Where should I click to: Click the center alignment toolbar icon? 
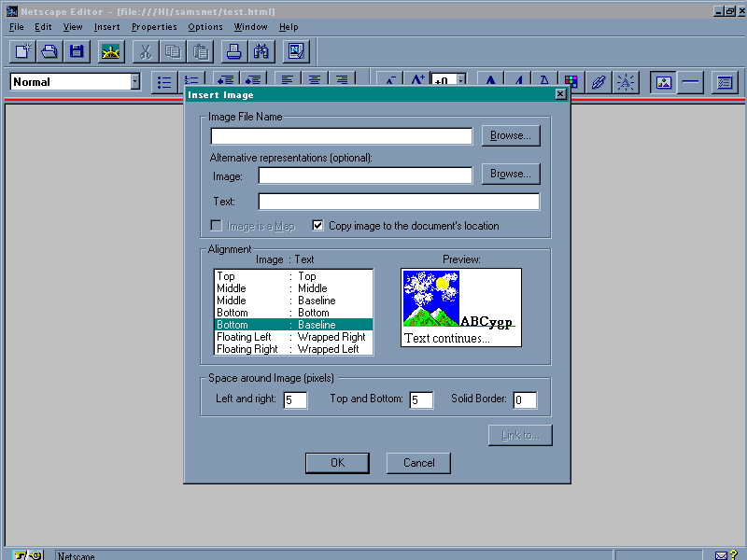tap(316, 82)
